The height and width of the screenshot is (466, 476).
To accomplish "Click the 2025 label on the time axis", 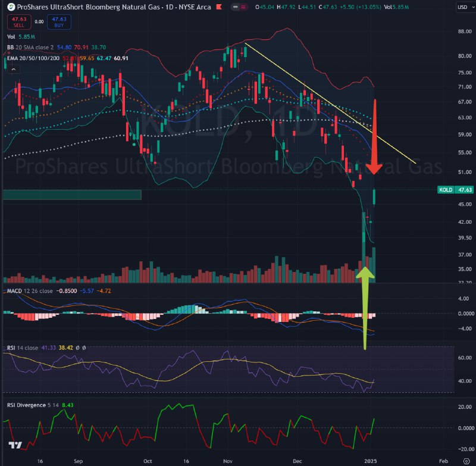I will point(370,461).
